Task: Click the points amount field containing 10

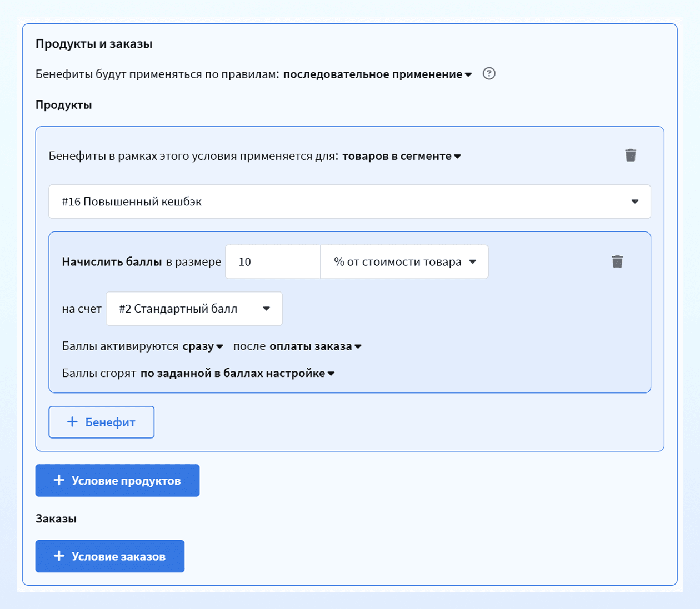Action: pyautogui.click(x=273, y=261)
